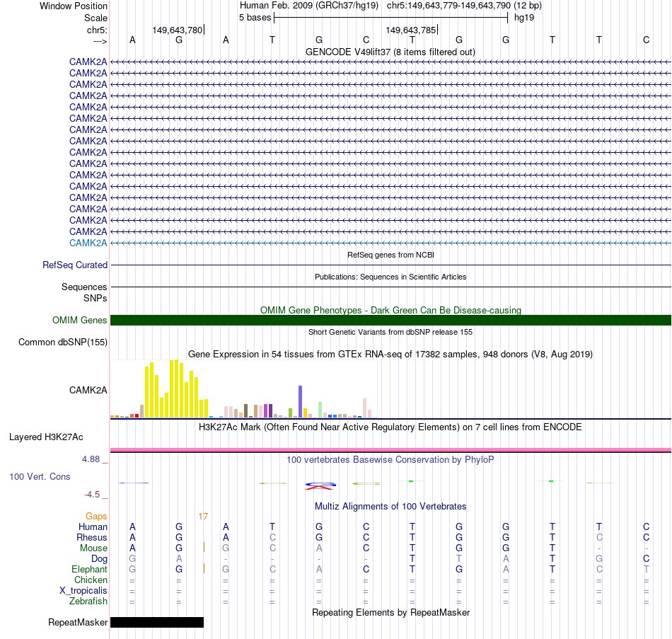The width and height of the screenshot is (672, 639).
Task: Open 'Multiz Alignments of 100 Vertebrates' title
Action: point(390,507)
